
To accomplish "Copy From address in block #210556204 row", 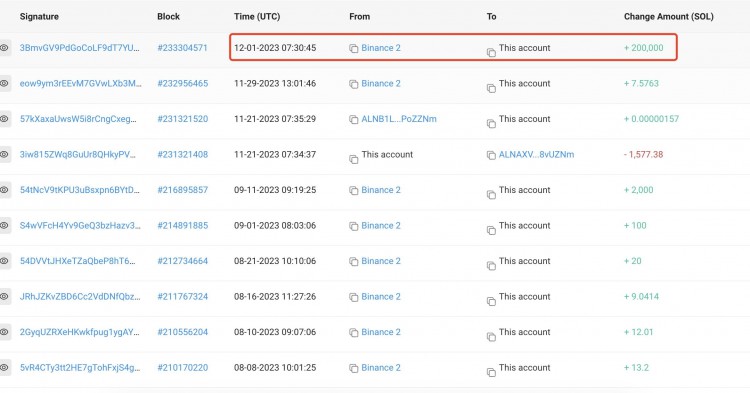I will [353, 333].
